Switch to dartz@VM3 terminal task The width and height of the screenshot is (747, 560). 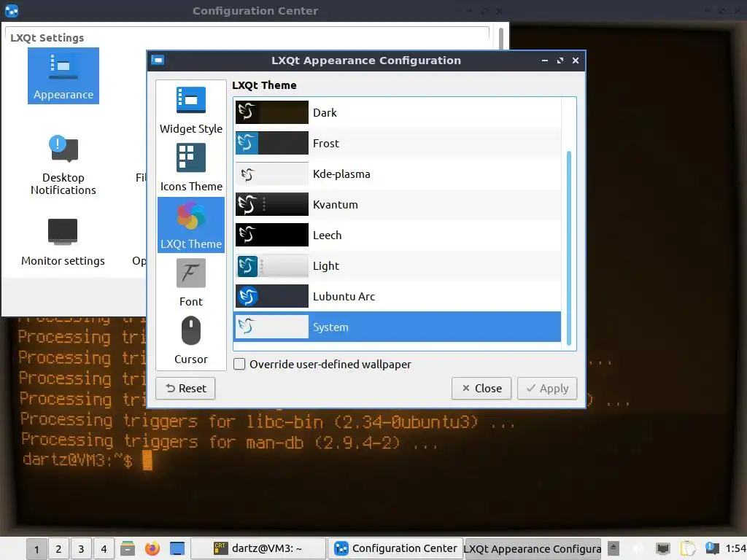(x=258, y=548)
